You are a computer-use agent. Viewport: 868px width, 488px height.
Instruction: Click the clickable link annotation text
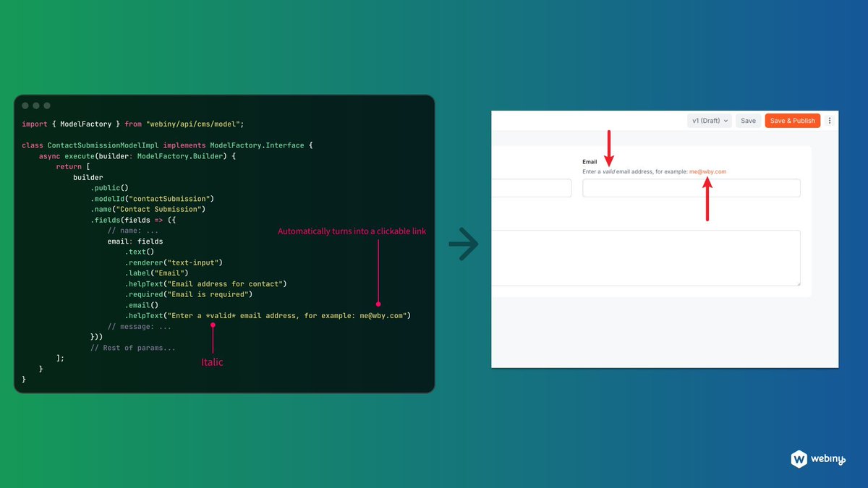[x=352, y=231]
